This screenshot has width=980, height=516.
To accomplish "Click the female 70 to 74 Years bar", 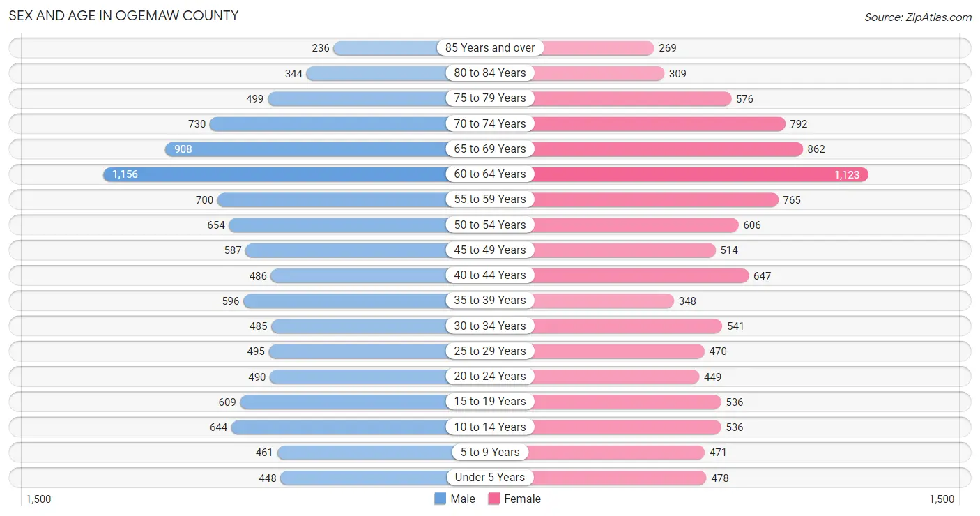I will point(658,124).
